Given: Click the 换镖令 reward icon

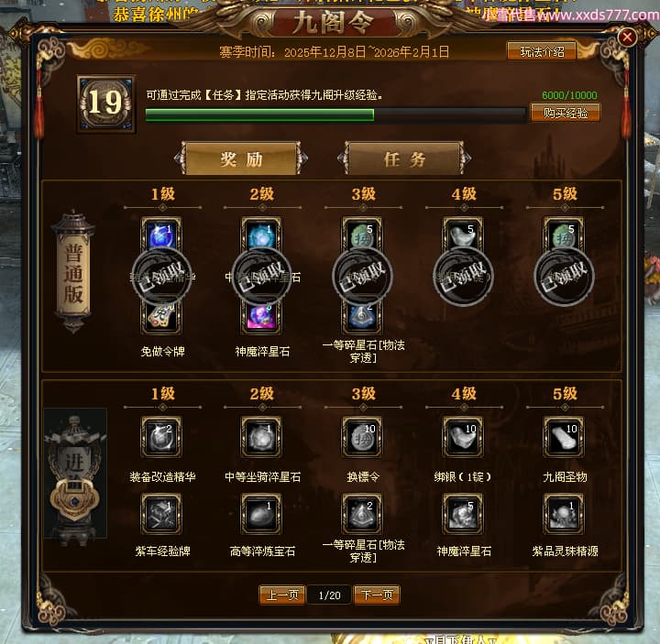Looking at the screenshot, I should pyautogui.click(x=362, y=437).
